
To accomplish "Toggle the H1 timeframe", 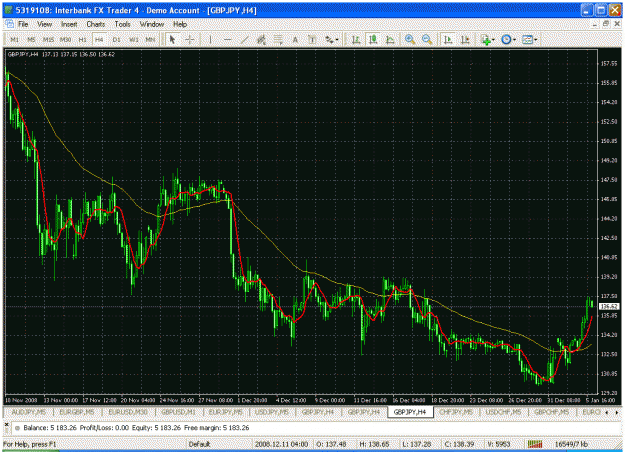I will [x=83, y=40].
